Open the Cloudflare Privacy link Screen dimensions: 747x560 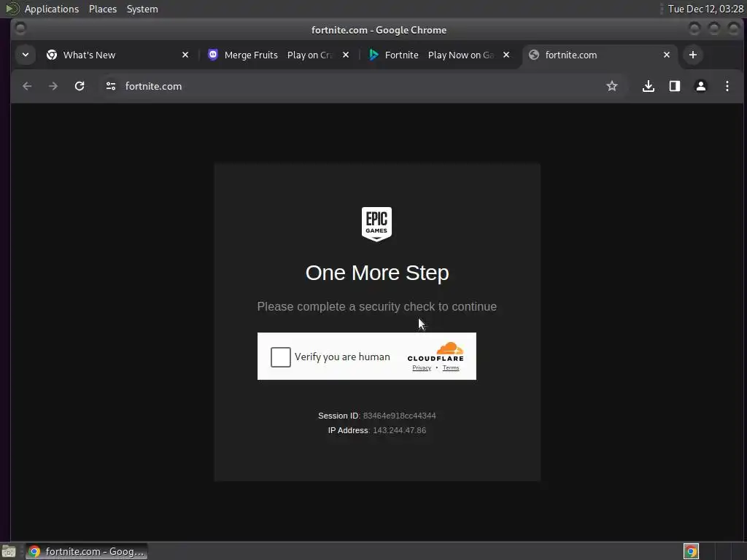(422, 367)
